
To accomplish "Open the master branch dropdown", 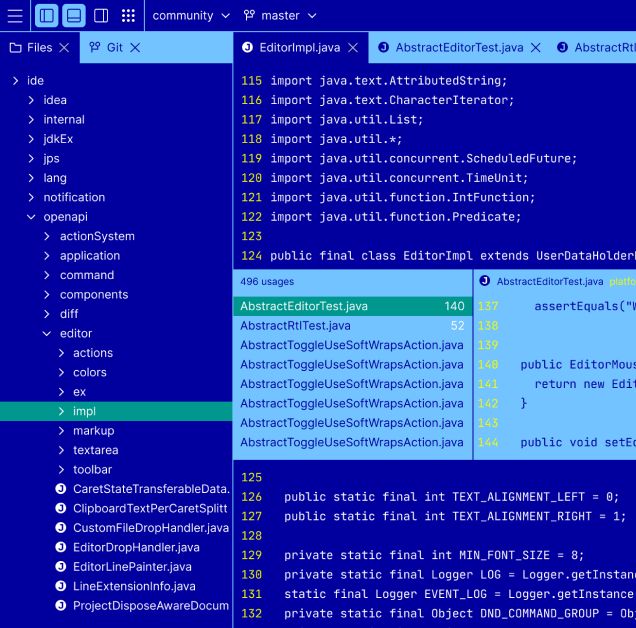I will pyautogui.click(x=280, y=16).
